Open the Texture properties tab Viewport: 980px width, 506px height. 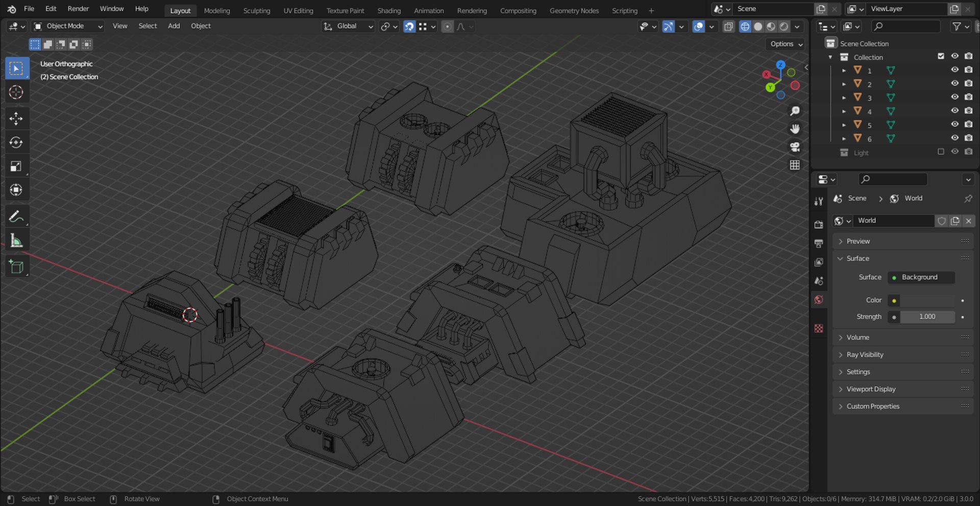tap(819, 328)
